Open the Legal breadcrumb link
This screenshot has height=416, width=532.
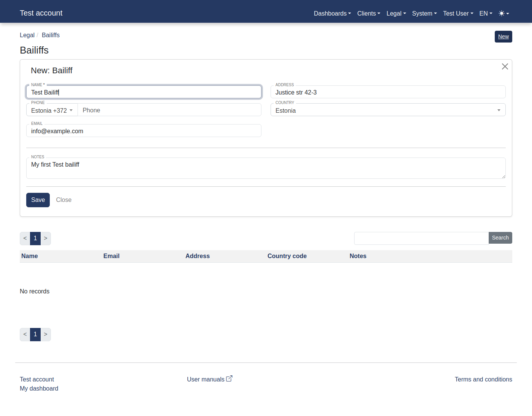point(27,35)
